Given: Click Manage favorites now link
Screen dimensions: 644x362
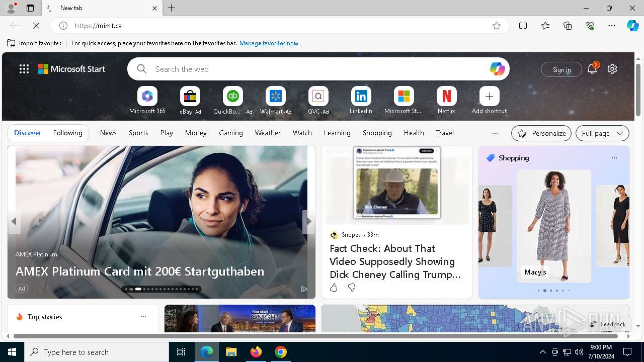Looking at the screenshot, I should point(269,43).
